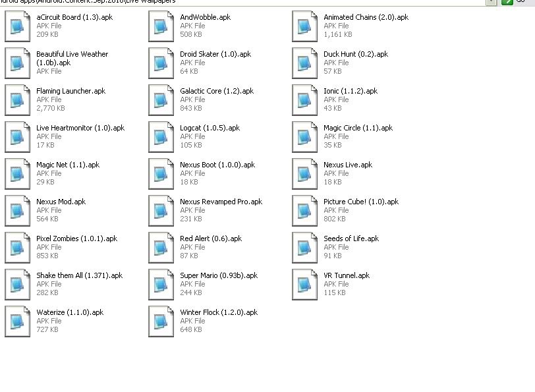Select the Pixel Zombies (1.0.1).apk file icon
535x392 pixels.
pos(17,247)
